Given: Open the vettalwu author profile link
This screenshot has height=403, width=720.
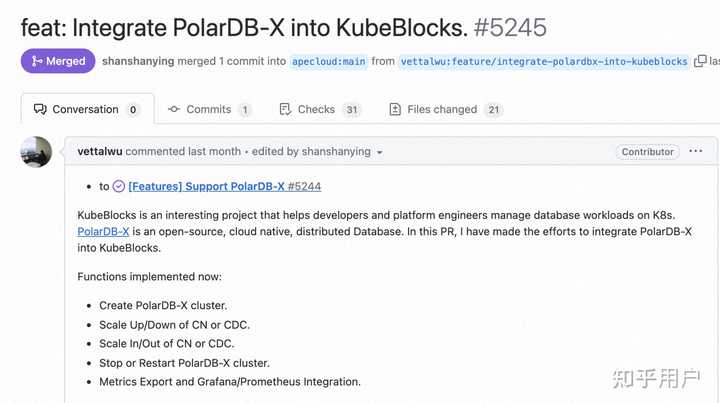Looking at the screenshot, I should 100,151.
